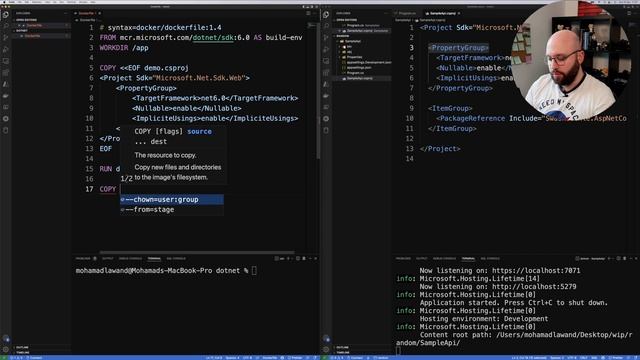
Task: Open Search in the right window activity bar
Action: point(326,26)
